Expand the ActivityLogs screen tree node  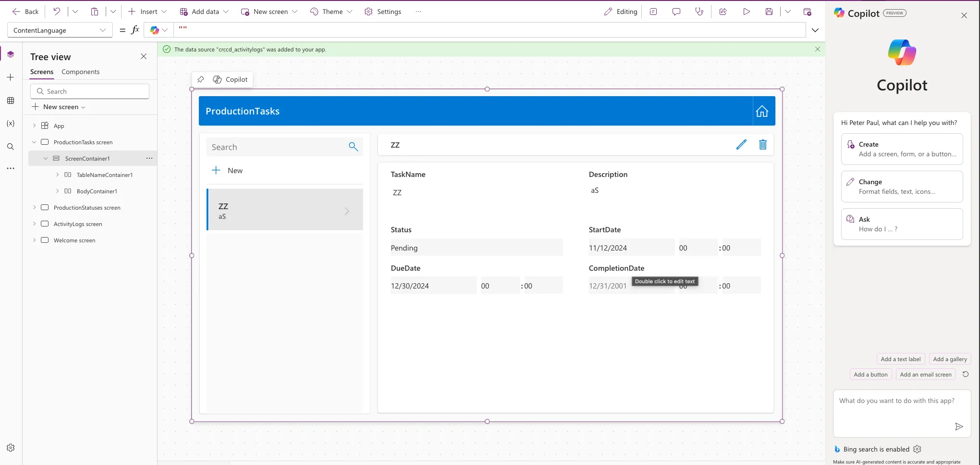tap(34, 224)
